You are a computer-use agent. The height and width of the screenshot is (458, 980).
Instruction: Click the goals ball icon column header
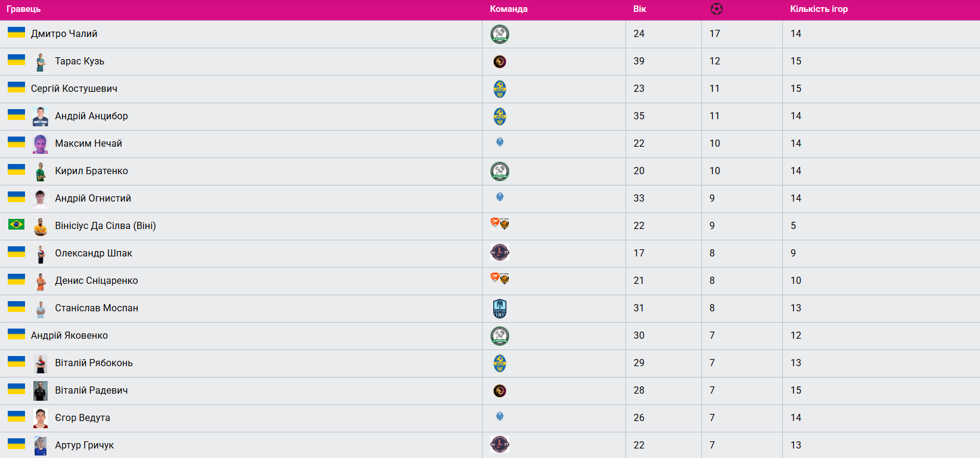[x=717, y=9]
